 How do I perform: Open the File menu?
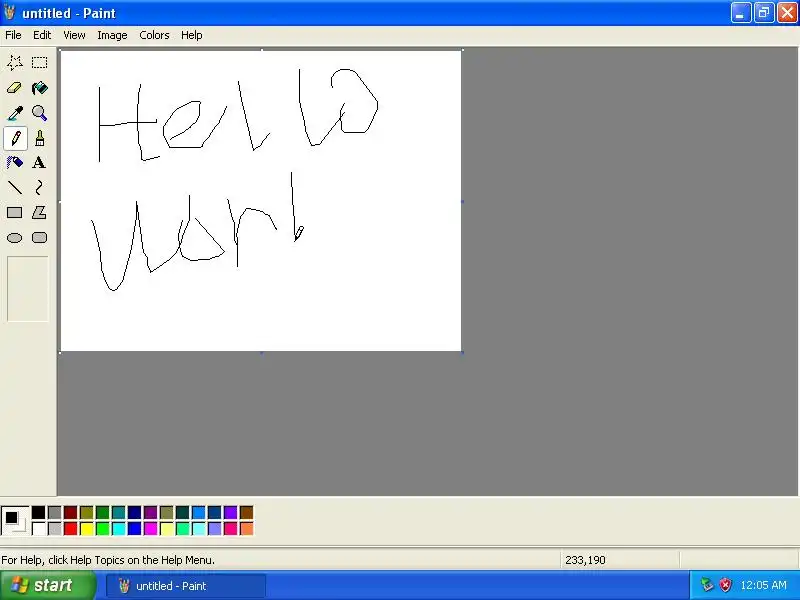(x=13, y=35)
